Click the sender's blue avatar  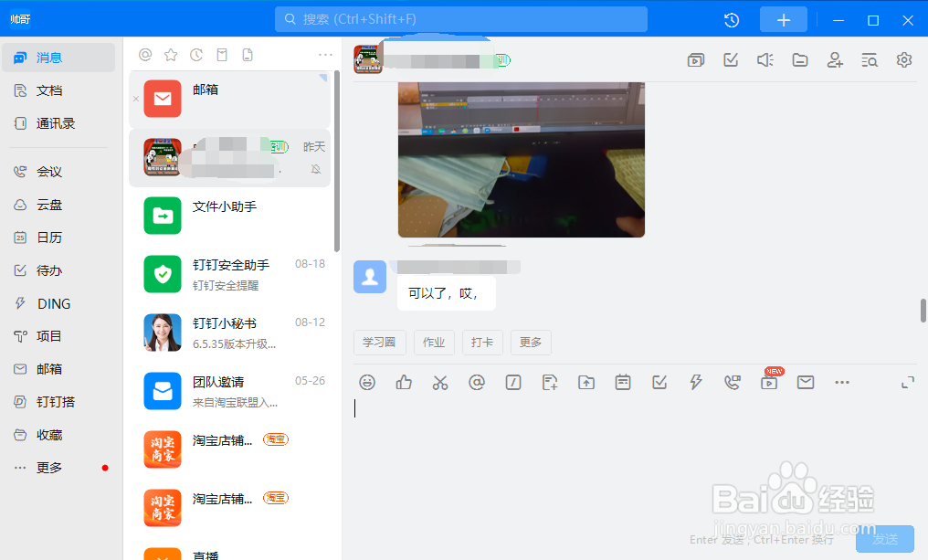pos(370,277)
